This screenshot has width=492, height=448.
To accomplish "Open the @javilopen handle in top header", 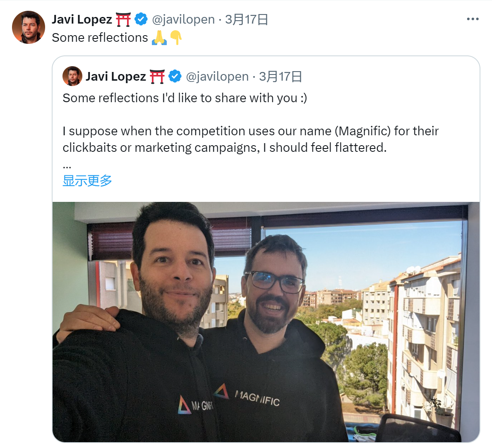I will pos(184,19).
